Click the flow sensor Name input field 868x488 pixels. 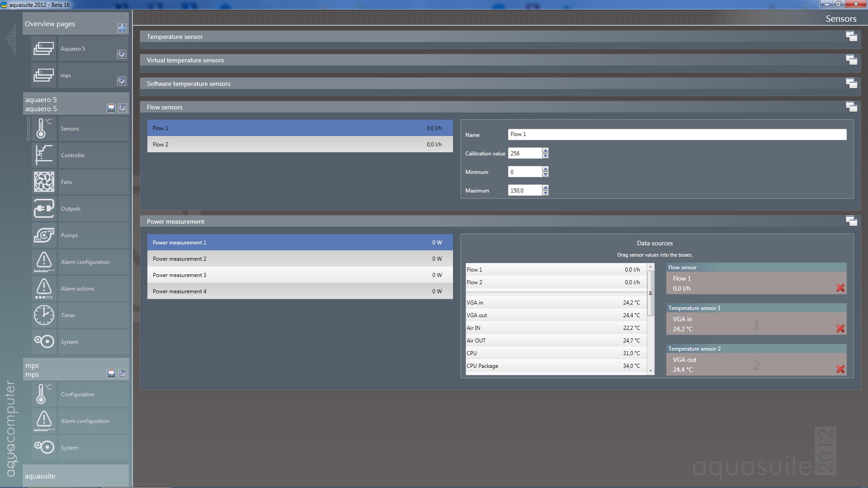coord(676,134)
